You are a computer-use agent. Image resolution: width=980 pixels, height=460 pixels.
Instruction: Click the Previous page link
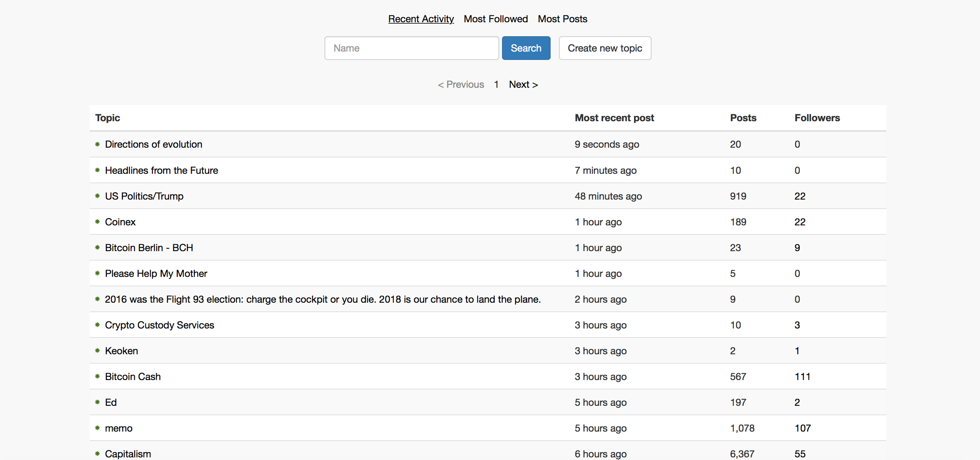(461, 83)
